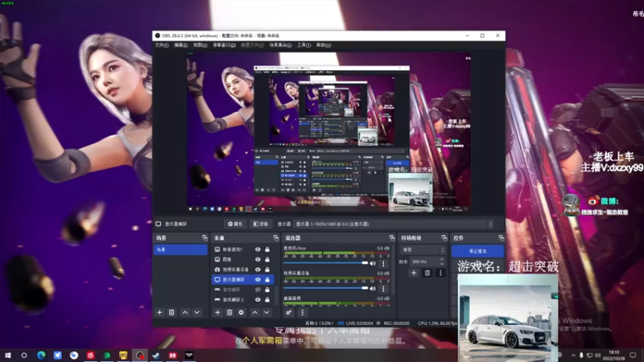Viewport: 644px width, 362px height.
Task: Open Cortana circle on taskbar
Action: click(x=24, y=356)
